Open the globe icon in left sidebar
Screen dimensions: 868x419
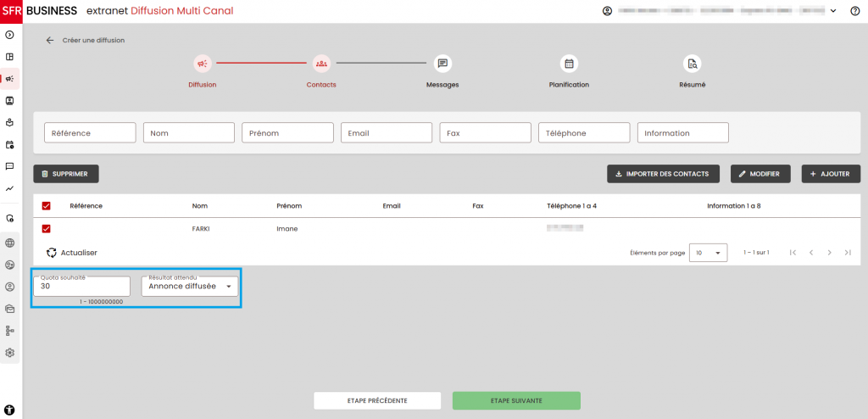[x=10, y=243]
